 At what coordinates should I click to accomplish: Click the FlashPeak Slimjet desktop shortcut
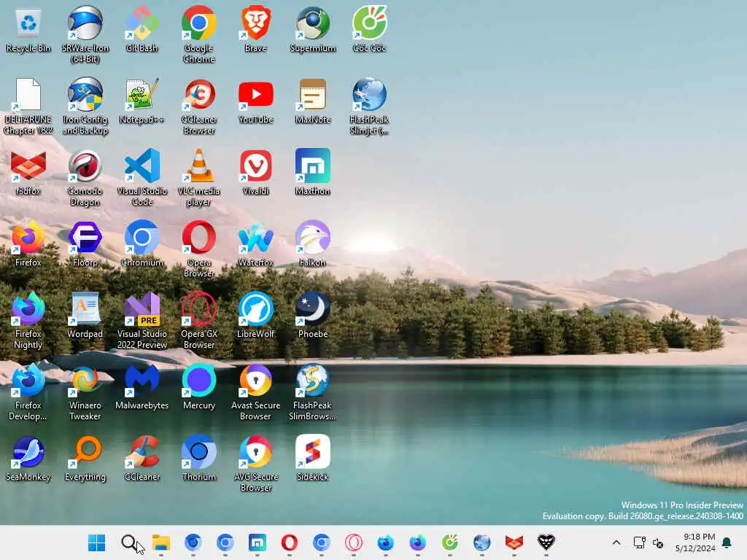370,106
